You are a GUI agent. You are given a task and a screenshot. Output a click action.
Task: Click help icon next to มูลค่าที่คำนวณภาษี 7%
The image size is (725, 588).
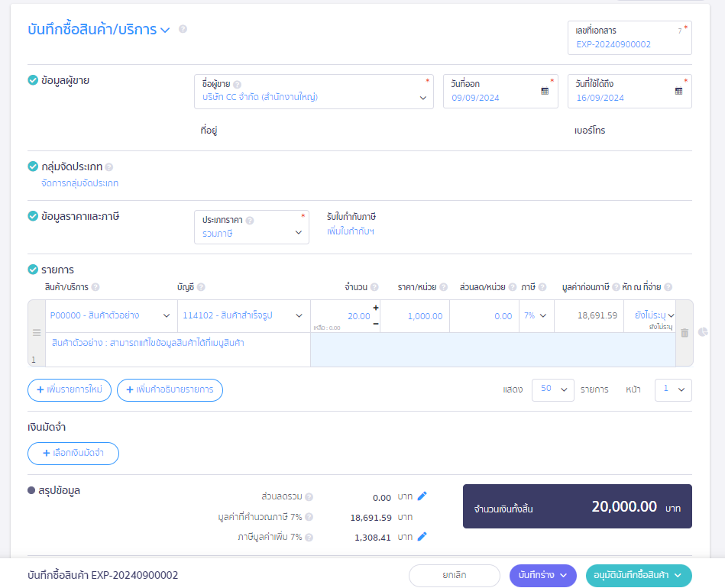309,517
